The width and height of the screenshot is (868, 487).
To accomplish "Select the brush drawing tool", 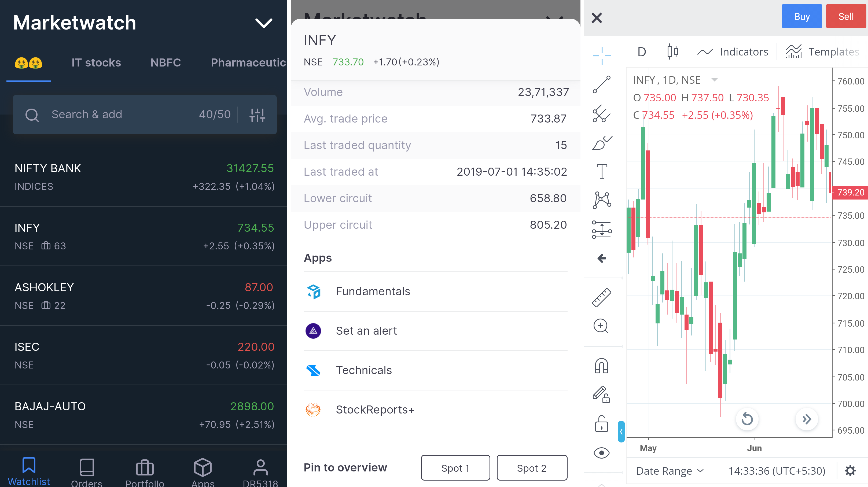I will pos(602,143).
